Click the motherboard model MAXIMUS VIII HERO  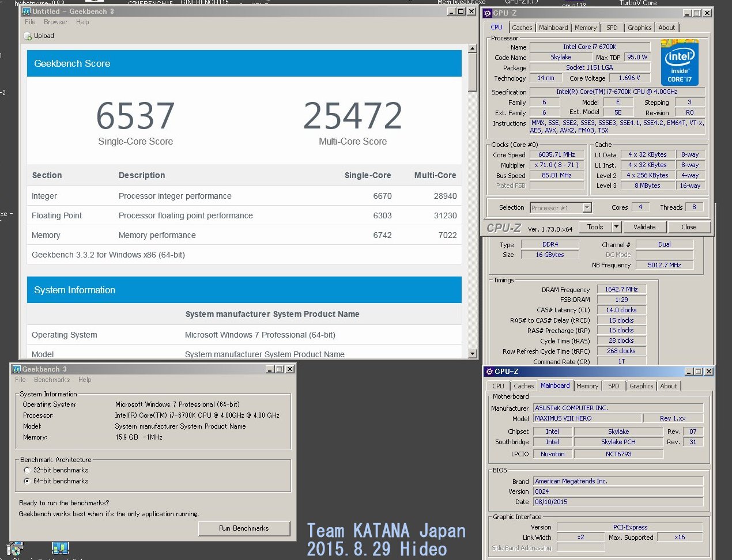pos(586,419)
